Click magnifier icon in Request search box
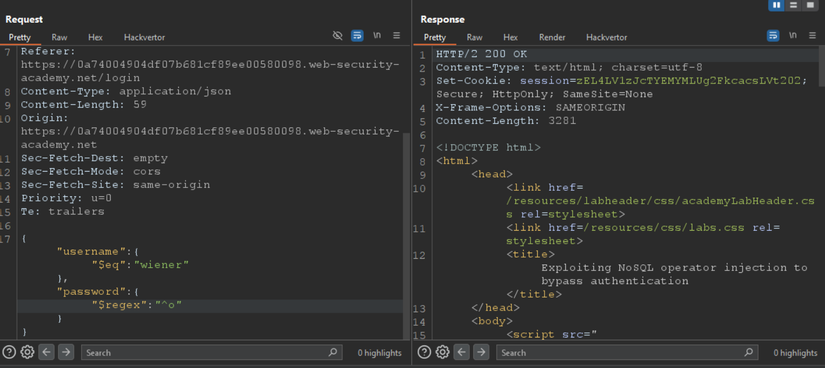 (332, 352)
